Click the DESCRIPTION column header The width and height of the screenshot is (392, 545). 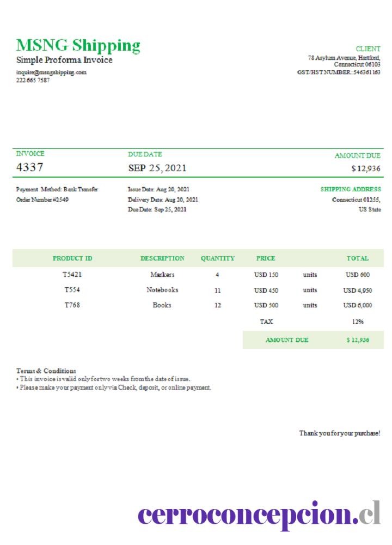(x=162, y=258)
